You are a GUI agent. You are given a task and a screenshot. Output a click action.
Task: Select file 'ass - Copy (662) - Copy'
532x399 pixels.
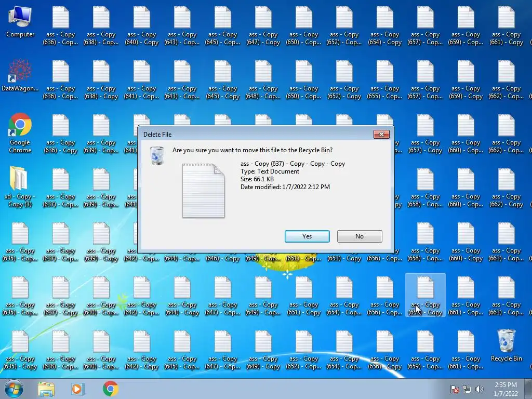pyautogui.click(x=506, y=188)
